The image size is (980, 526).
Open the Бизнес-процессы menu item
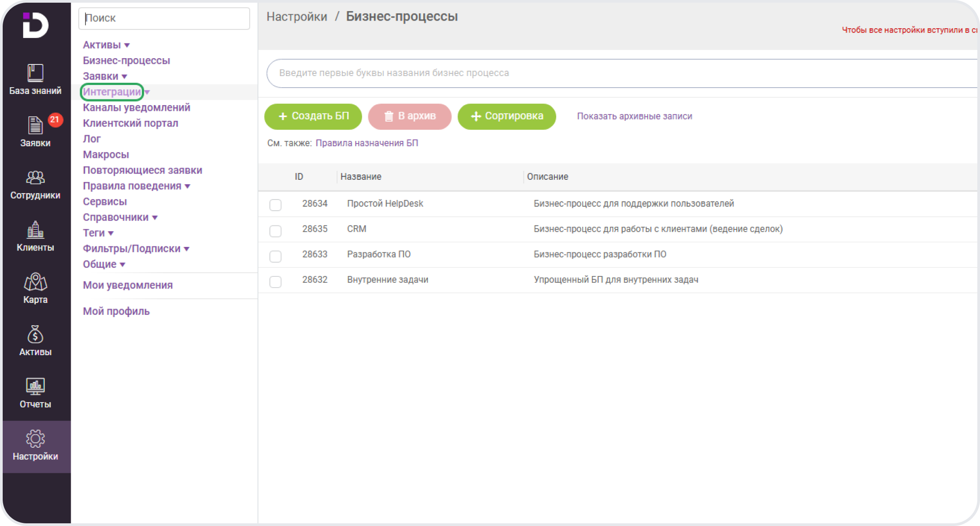click(126, 60)
